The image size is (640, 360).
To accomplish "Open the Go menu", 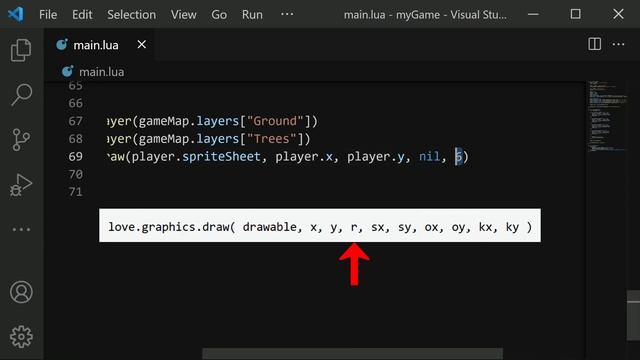I will tap(219, 15).
